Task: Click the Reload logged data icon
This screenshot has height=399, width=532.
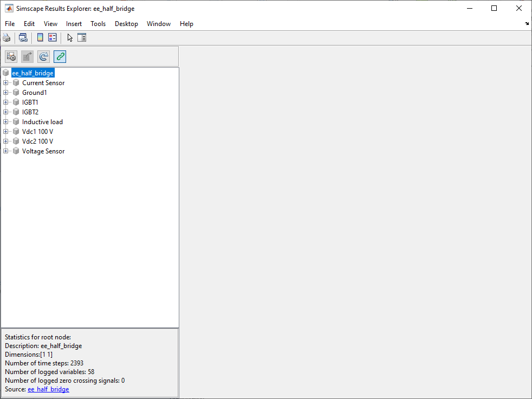Action: pyautogui.click(x=44, y=56)
